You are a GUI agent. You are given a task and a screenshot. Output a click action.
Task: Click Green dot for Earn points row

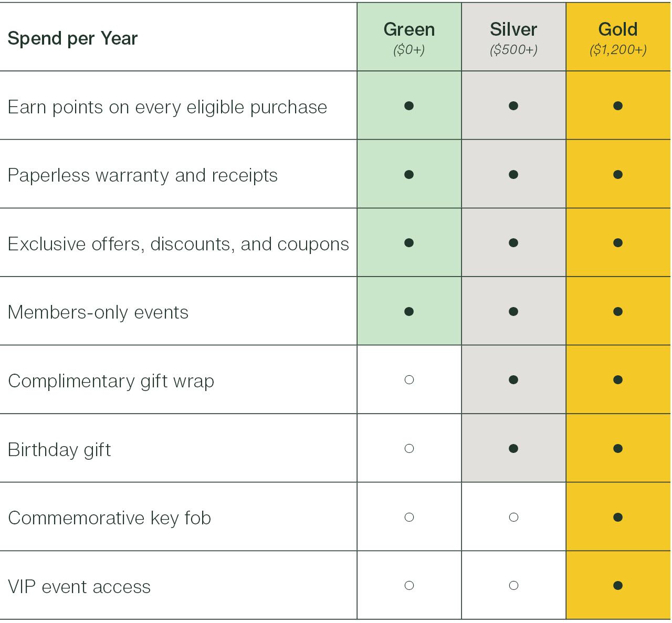pyautogui.click(x=409, y=106)
